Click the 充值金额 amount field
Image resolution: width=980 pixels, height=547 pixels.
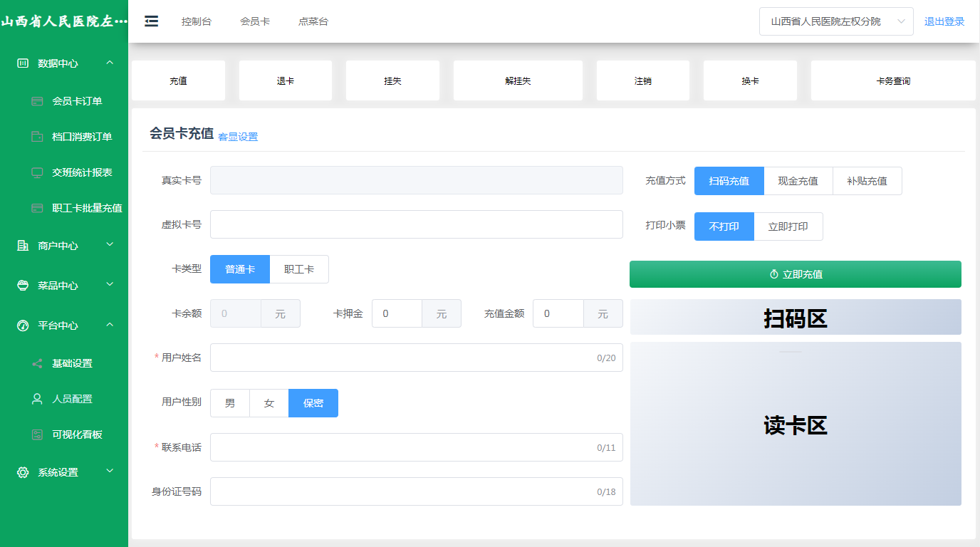(x=558, y=313)
